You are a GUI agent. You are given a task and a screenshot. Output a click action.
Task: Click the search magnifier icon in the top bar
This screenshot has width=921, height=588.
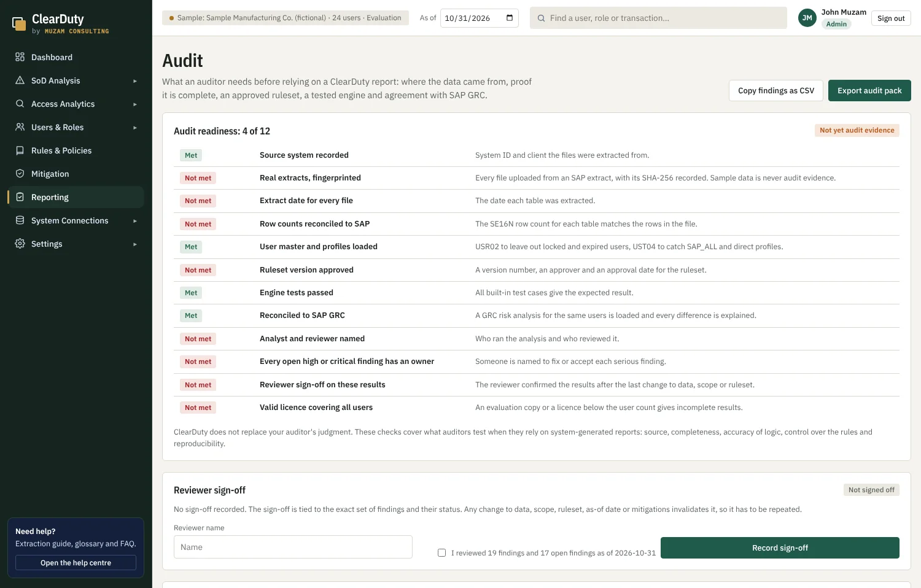tap(541, 18)
